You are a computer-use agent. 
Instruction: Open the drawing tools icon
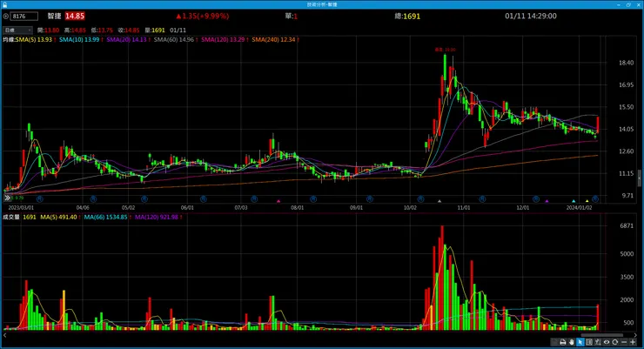[598, 342]
